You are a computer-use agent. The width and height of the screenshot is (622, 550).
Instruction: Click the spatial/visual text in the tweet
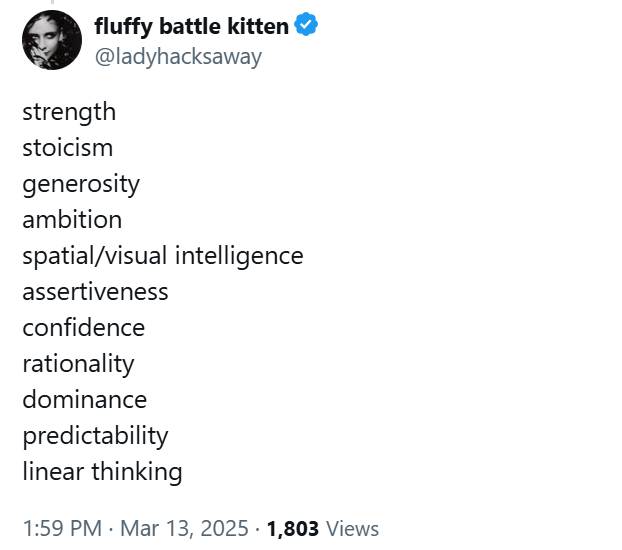click(x=95, y=256)
